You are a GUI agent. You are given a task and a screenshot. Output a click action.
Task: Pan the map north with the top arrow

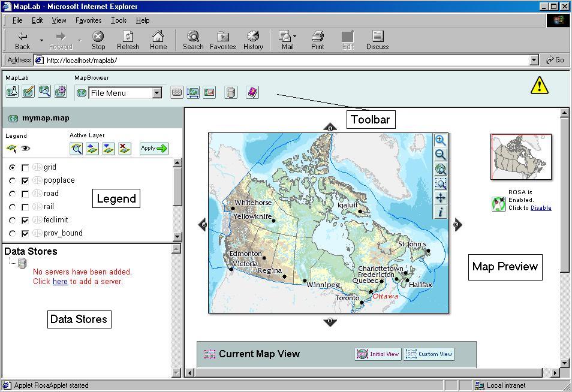pos(330,126)
